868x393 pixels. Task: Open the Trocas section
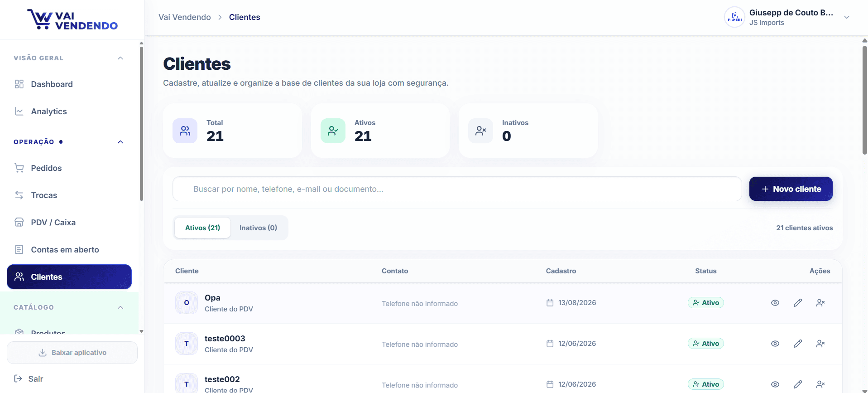69,195
